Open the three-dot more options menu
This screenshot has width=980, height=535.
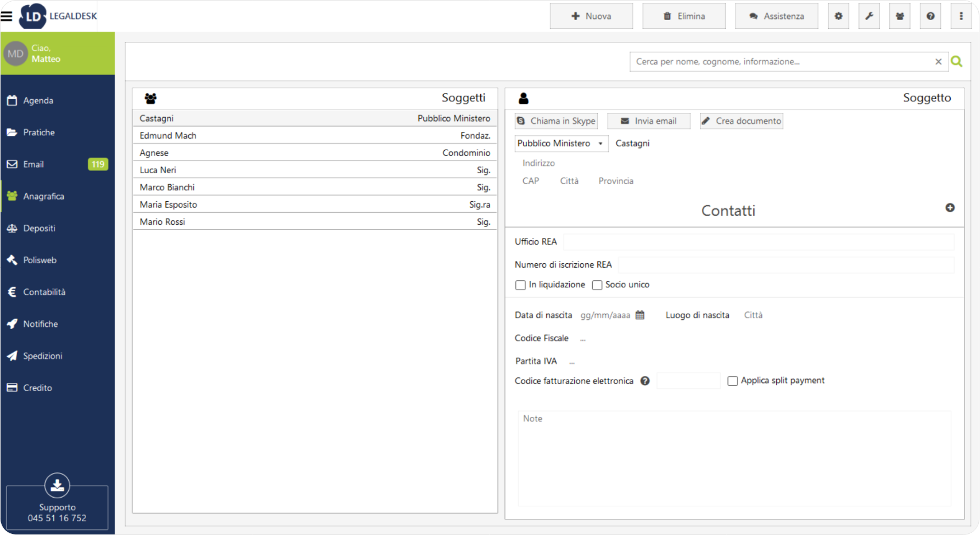(x=961, y=16)
